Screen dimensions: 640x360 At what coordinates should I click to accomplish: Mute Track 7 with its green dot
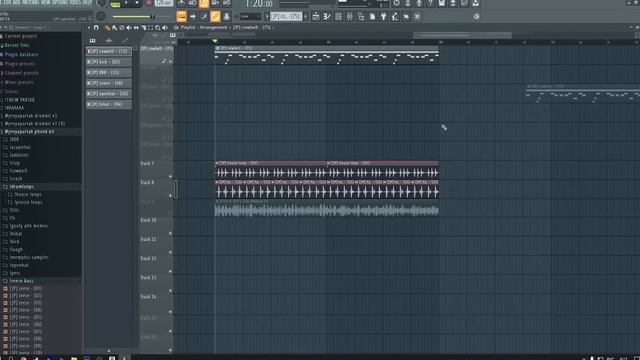point(171,176)
